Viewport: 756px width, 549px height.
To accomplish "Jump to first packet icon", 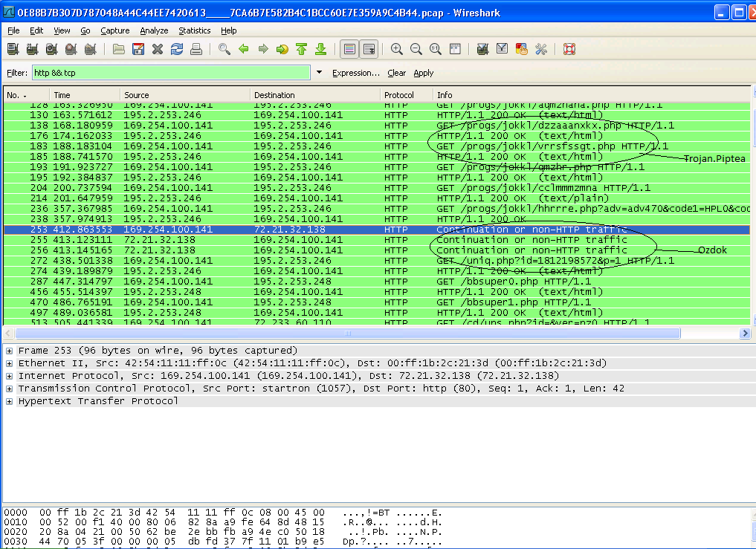I will (301, 49).
